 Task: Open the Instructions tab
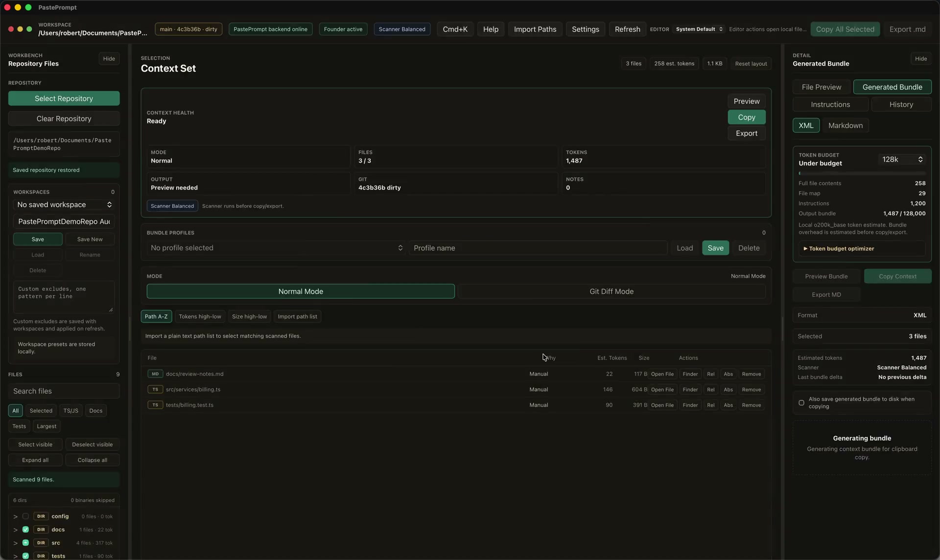point(830,105)
